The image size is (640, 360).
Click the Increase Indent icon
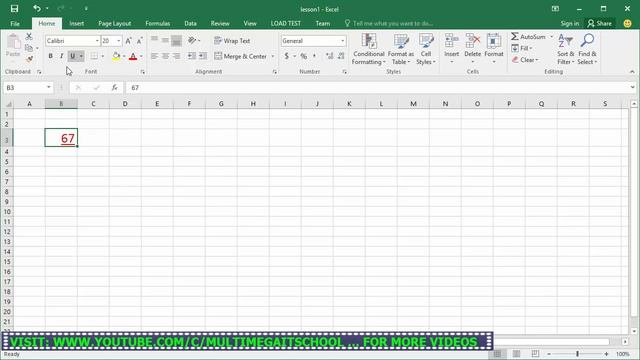[203, 56]
